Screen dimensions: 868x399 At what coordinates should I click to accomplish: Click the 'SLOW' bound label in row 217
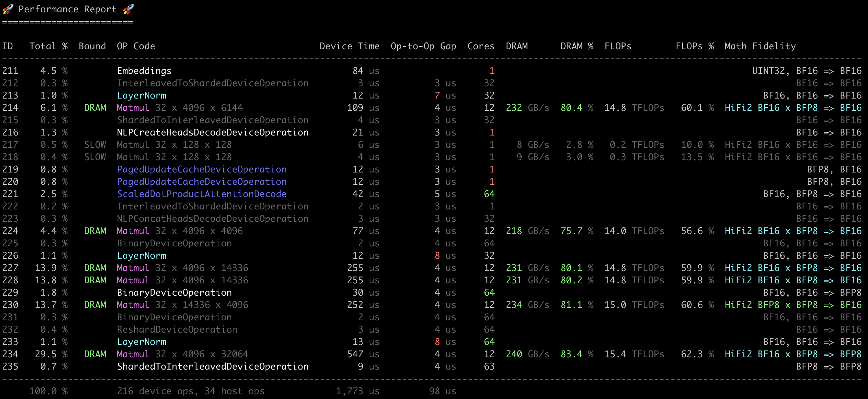point(95,145)
